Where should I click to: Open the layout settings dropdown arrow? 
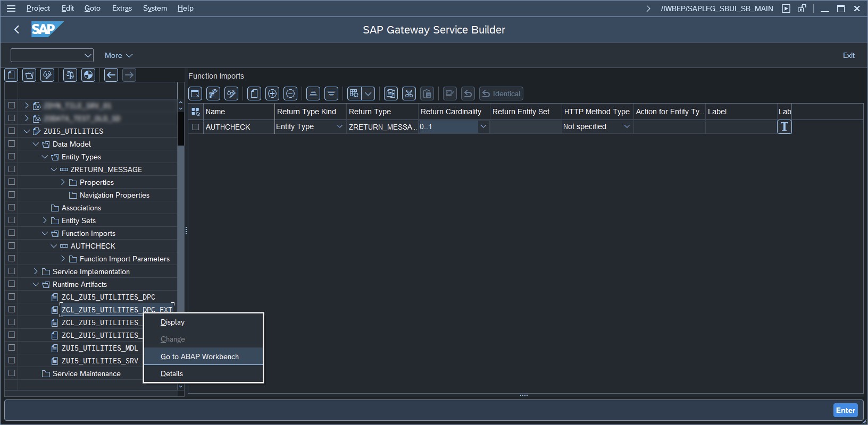(369, 94)
